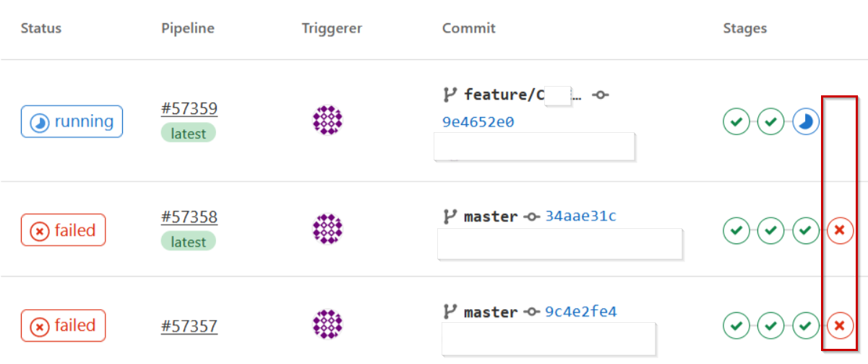This screenshot has width=868, height=364.
Task: Click the failed stage icon for pipeline #57357
Action: tap(840, 326)
